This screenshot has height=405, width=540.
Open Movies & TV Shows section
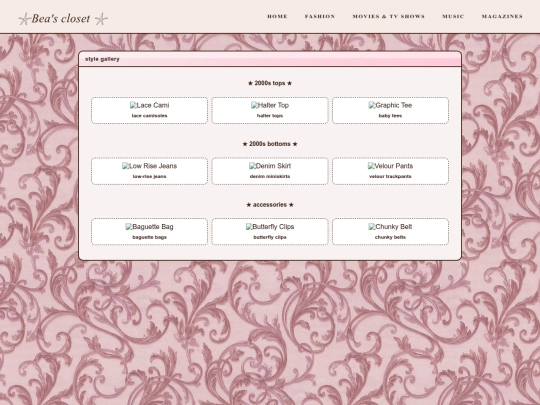pyautogui.click(x=388, y=16)
